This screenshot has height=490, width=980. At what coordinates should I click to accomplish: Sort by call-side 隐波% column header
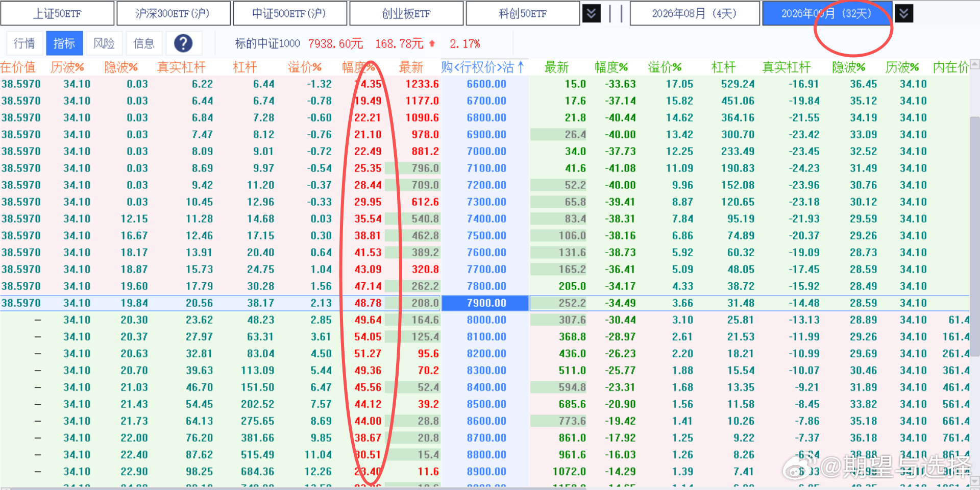[x=121, y=67]
